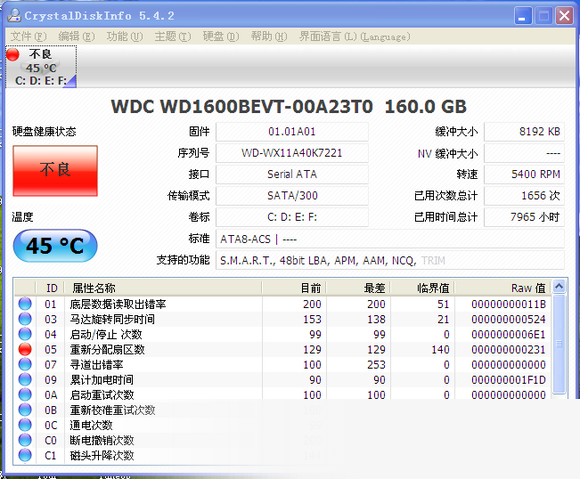Viewport: 580px width, 479px height.
Task: Select the 断电撤销次数 row
Action: pos(283,441)
